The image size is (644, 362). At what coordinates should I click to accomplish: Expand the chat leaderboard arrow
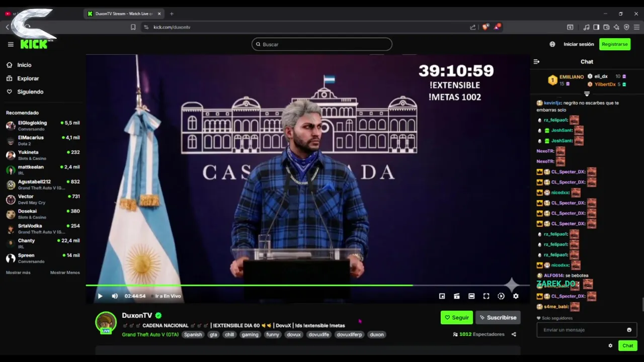click(x=587, y=94)
